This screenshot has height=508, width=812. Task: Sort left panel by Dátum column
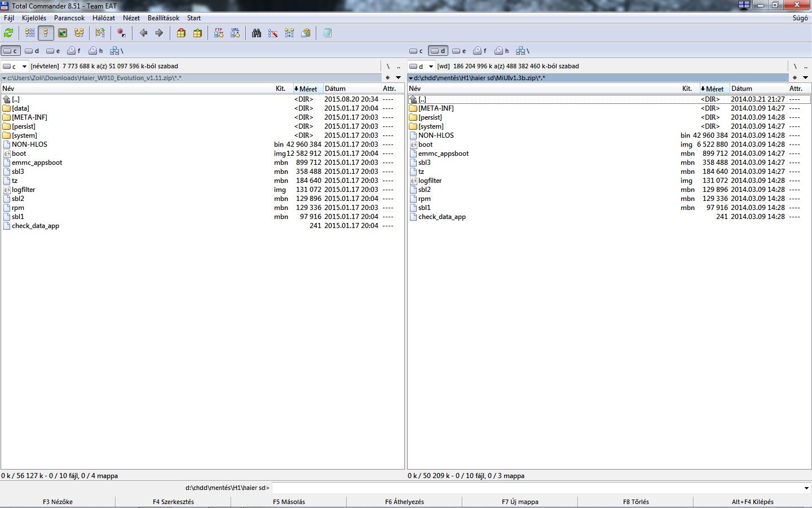352,89
